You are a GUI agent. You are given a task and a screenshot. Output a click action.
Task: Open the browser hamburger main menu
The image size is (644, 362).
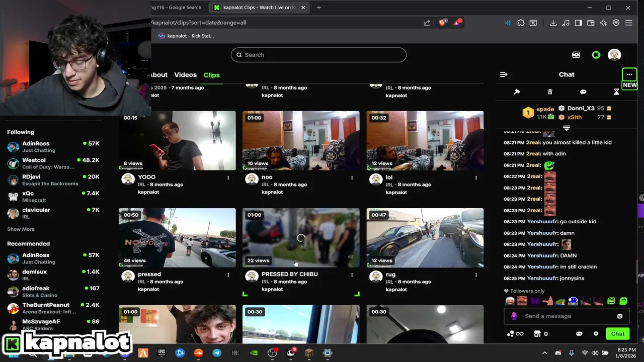pos(628,23)
